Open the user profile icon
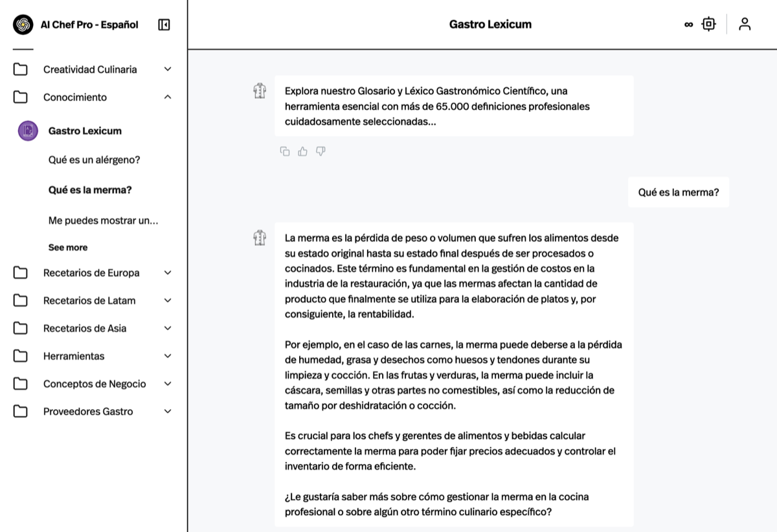Viewport: 777px width, 532px height. tap(745, 25)
